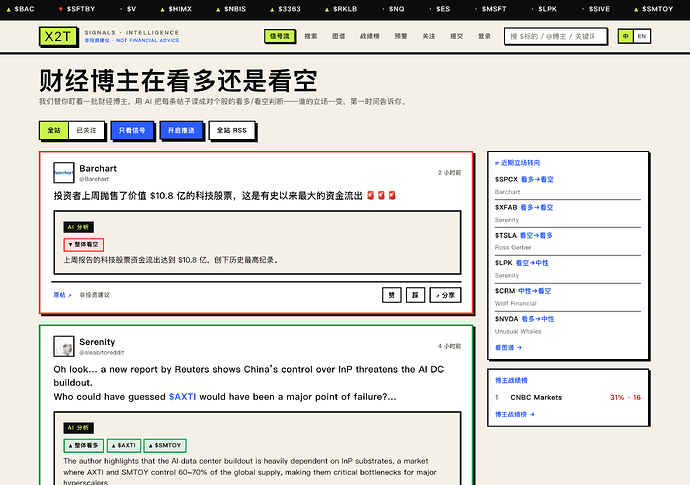Click $RKLB in the ticker bar
The image size is (690, 485).
[x=341, y=9]
